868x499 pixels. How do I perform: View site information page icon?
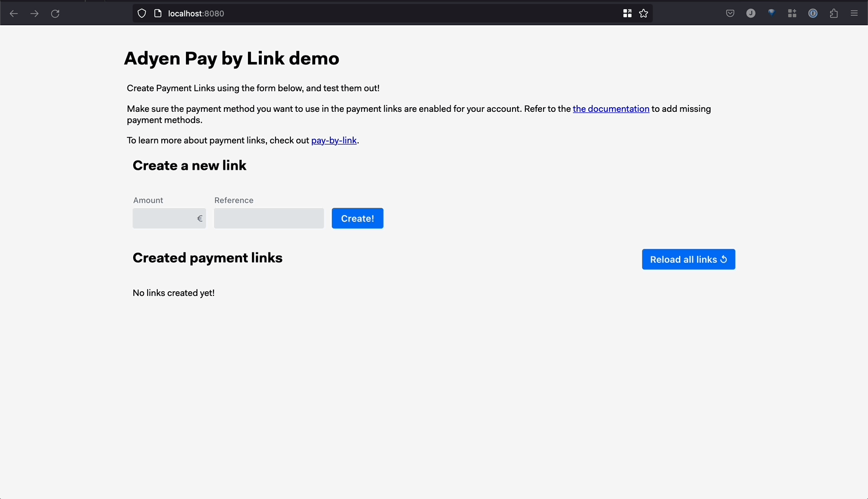[158, 13]
